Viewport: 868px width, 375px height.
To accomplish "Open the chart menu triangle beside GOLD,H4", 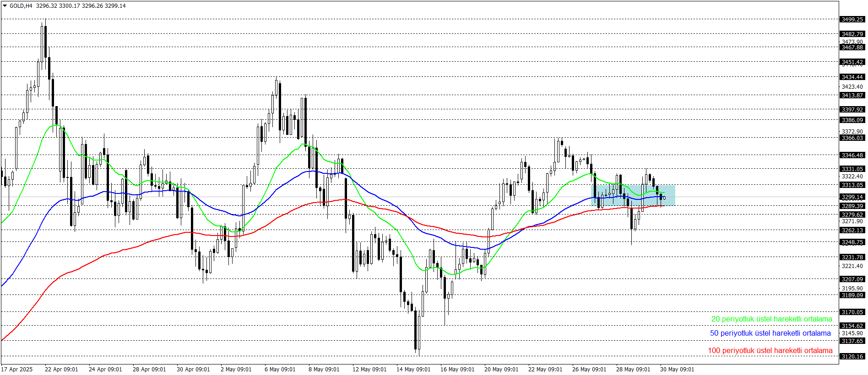I will click(5, 6).
